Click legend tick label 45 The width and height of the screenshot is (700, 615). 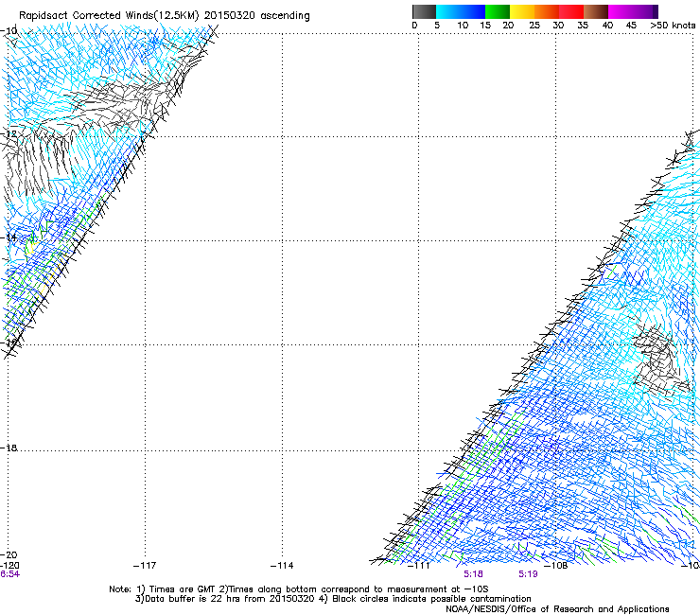coord(631,25)
